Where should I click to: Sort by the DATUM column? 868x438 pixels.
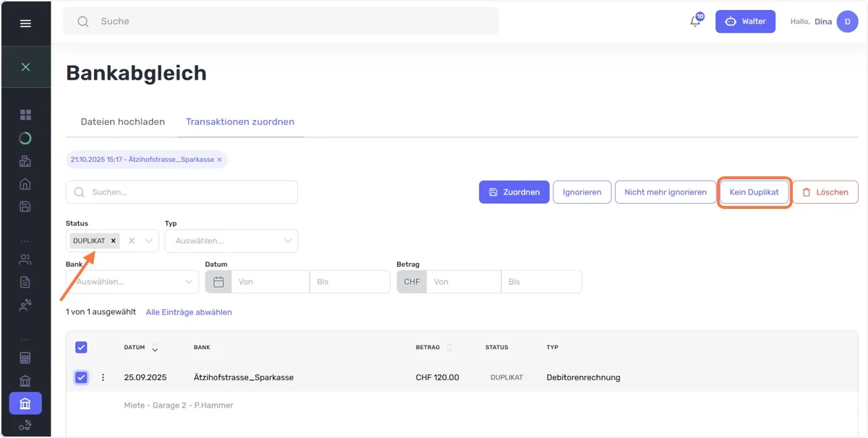pos(155,348)
